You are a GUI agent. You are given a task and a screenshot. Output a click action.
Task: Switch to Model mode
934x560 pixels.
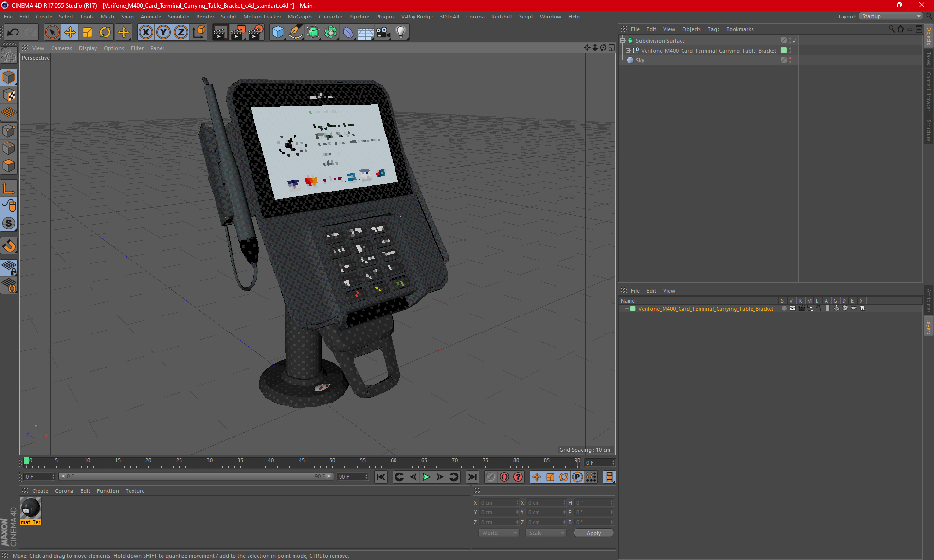9,77
